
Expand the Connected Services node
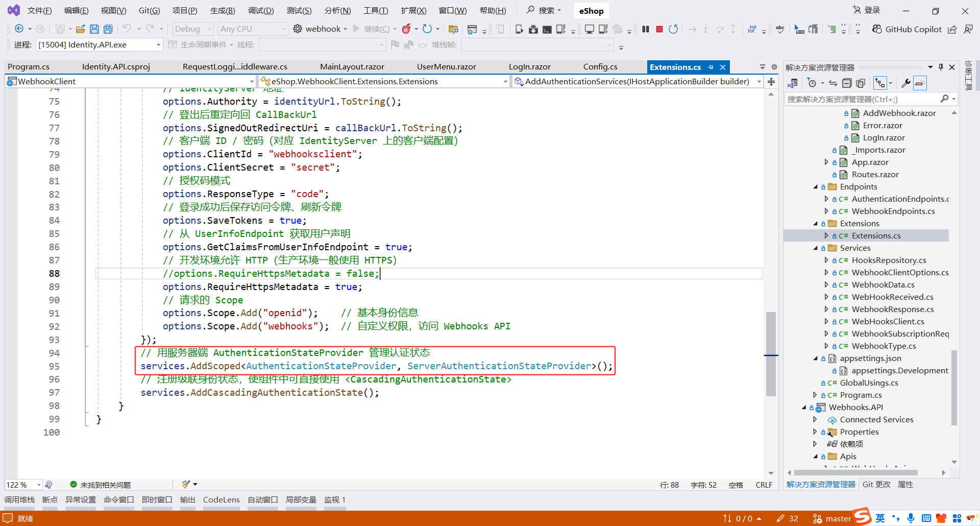pos(815,420)
